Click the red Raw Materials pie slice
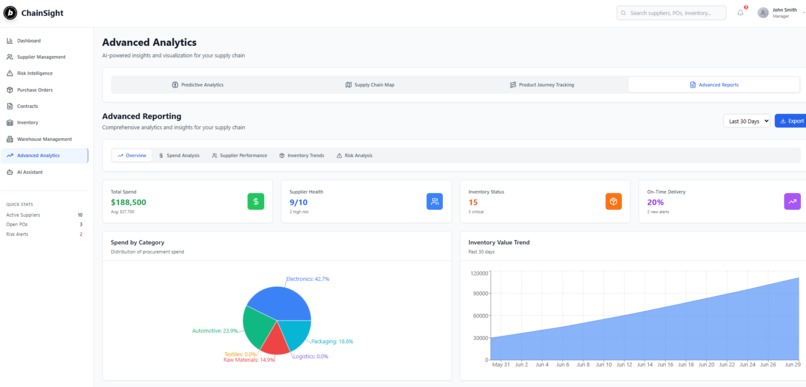The width and height of the screenshot is (806, 387). [276, 341]
